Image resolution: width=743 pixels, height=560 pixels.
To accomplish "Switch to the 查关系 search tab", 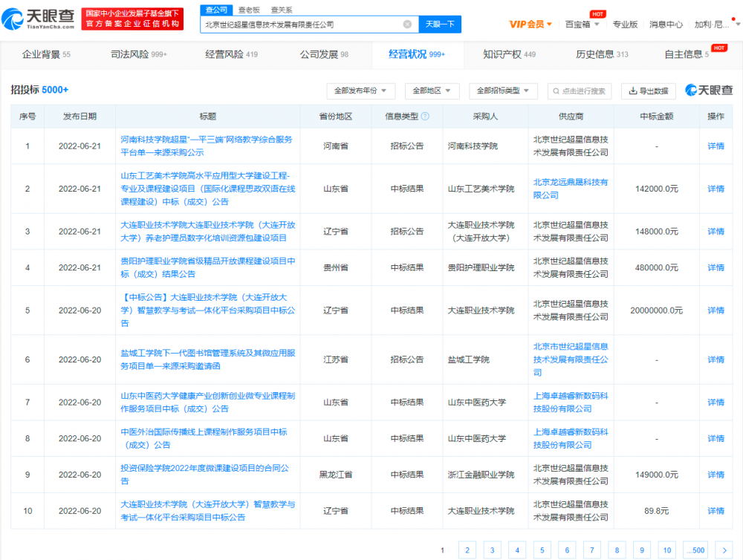I will 282,10.
